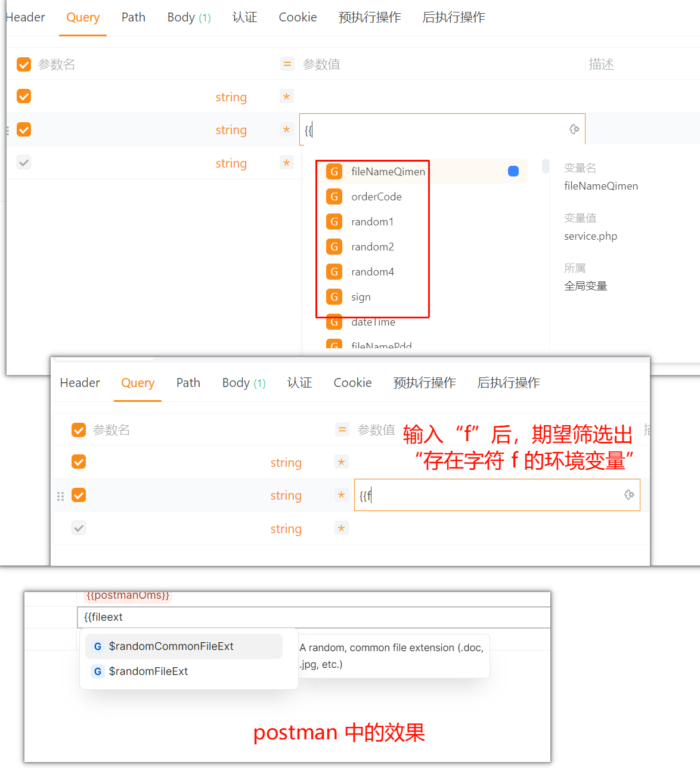Viewport: 700px width, 768px height.
Task: Toggle the blue switch beside fileNameQimen suggestion
Action: tap(513, 171)
